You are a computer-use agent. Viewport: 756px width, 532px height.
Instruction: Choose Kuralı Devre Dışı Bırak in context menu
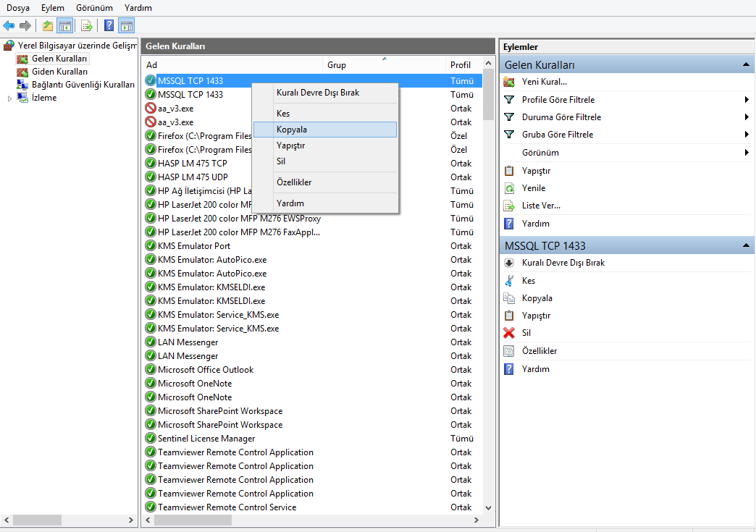317,93
